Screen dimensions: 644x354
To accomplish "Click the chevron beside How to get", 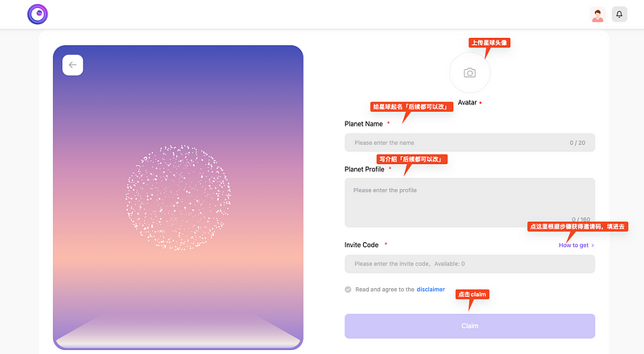I will coord(593,245).
